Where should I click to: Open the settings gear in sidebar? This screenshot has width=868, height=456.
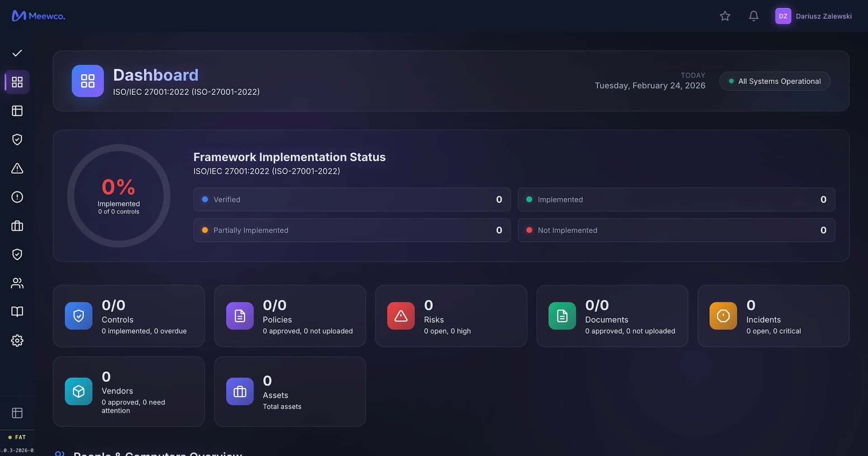[x=17, y=341]
